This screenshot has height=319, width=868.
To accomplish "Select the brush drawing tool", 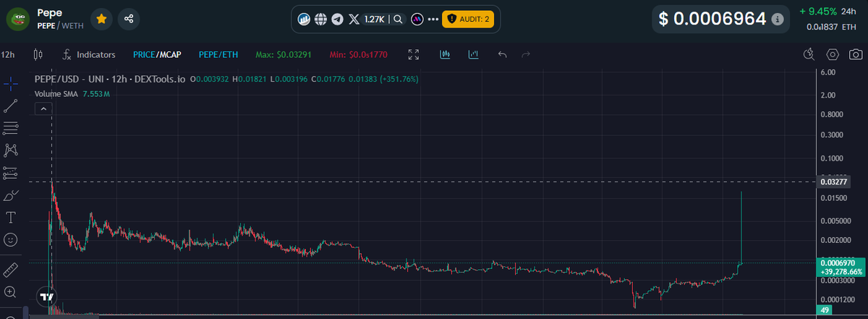I will [11, 195].
